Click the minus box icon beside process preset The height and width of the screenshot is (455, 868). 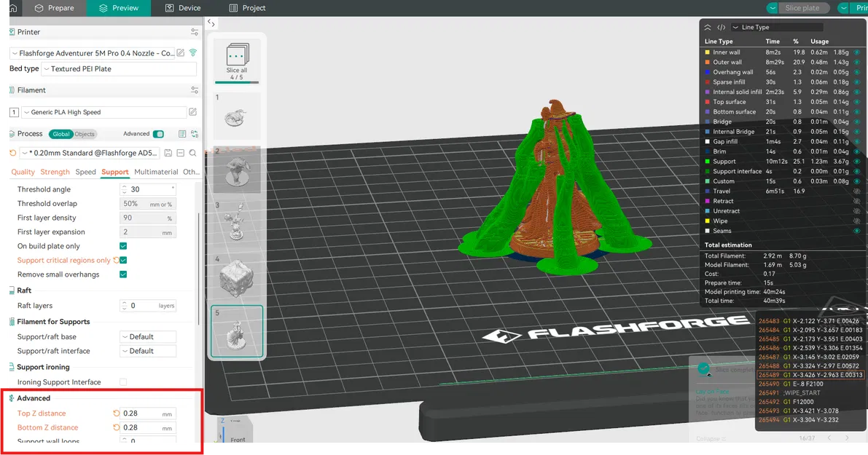(x=181, y=153)
